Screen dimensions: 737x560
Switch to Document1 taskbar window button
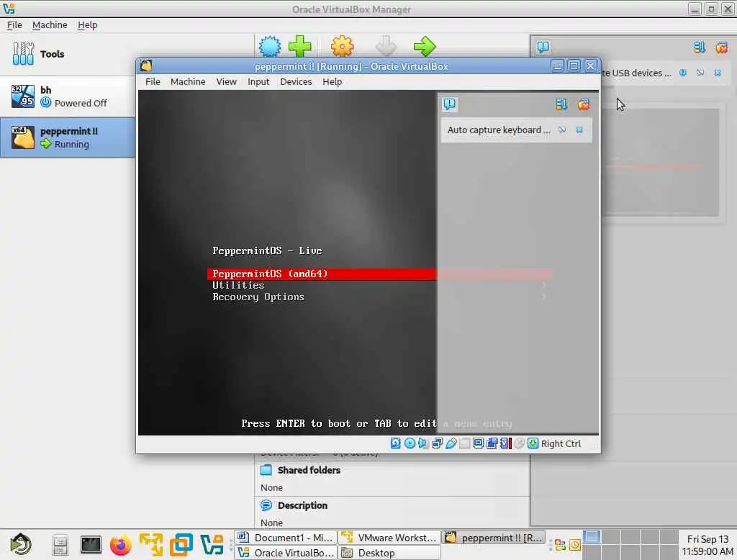(x=286, y=538)
